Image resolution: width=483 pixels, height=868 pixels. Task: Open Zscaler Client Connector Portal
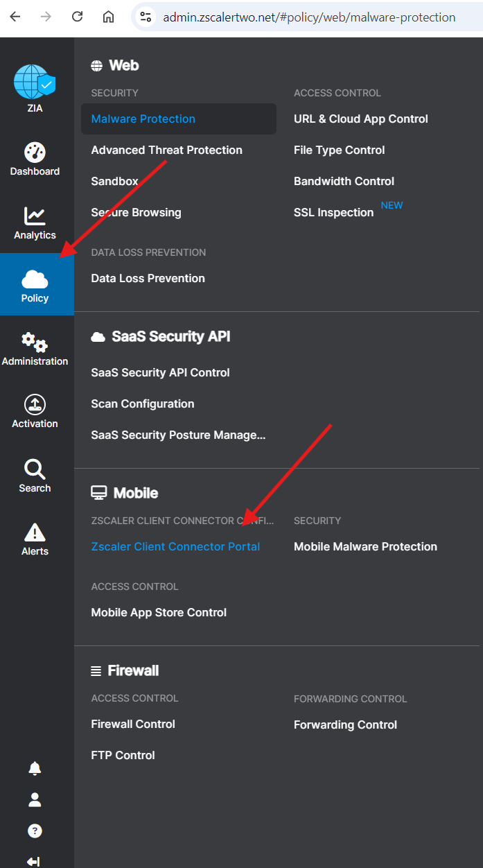click(x=176, y=546)
